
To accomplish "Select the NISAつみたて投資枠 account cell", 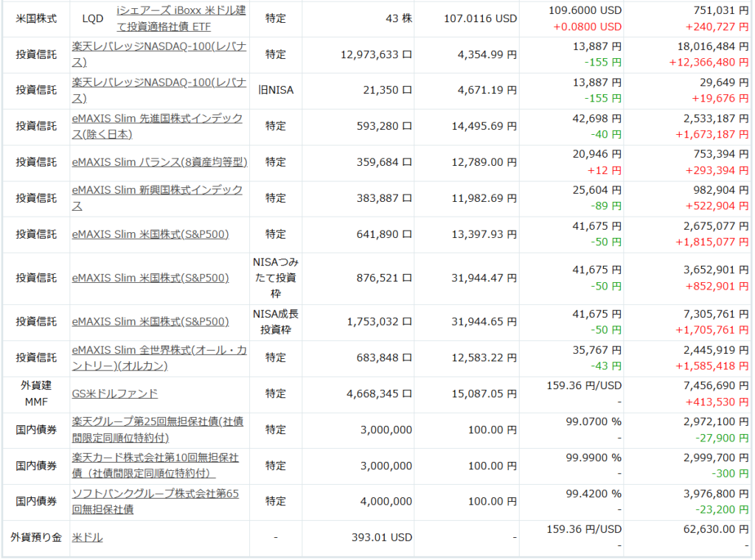I will 275,279.
